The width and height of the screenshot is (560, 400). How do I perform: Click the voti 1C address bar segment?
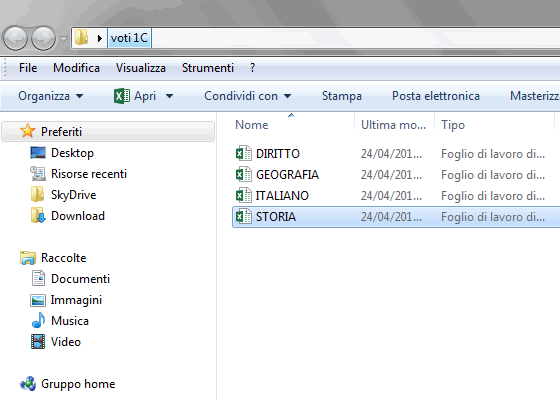[129, 38]
